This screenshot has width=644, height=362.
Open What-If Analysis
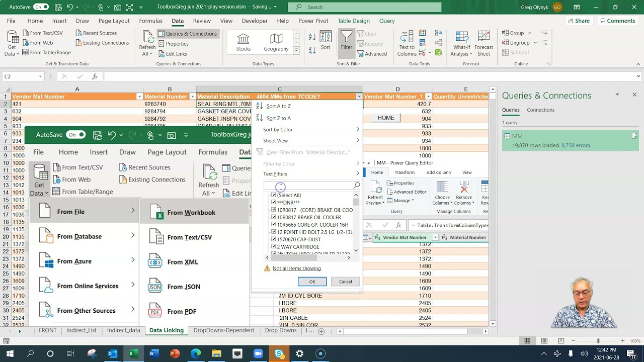coord(461,44)
